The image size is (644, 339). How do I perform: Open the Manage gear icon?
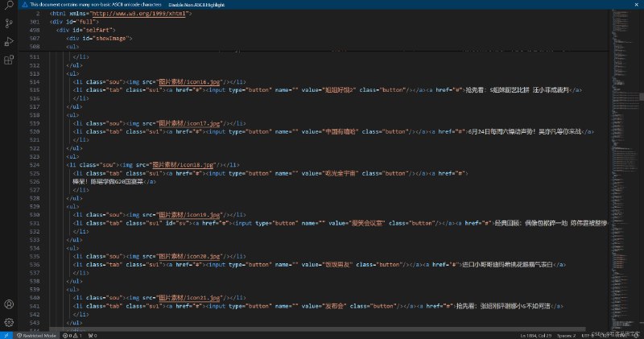point(9,320)
